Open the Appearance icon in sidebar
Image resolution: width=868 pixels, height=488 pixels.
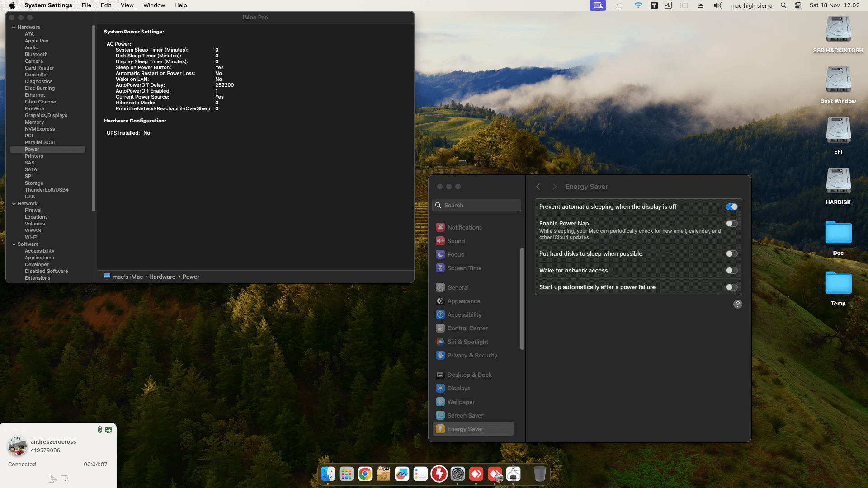tap(440, 301)
